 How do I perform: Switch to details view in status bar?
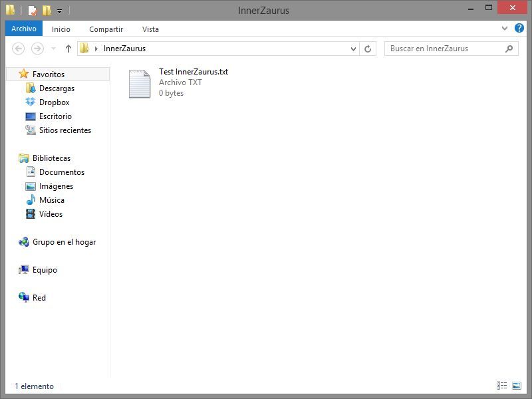point(502,386)
